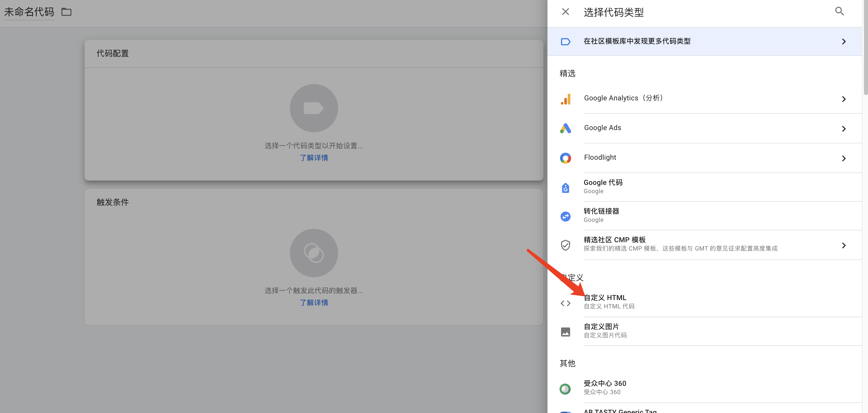Click the Google Analytics bar chart icon
Screen dimensions: 868x413
[565, 99]
